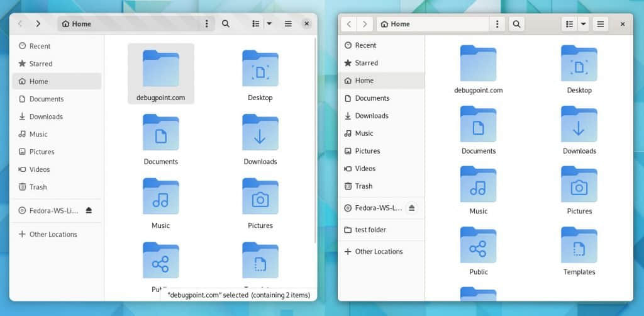The height and width of the screenshot is (316, 644).
Task: Select the Downloads folder icon in right window
Action: coord(579,123)
